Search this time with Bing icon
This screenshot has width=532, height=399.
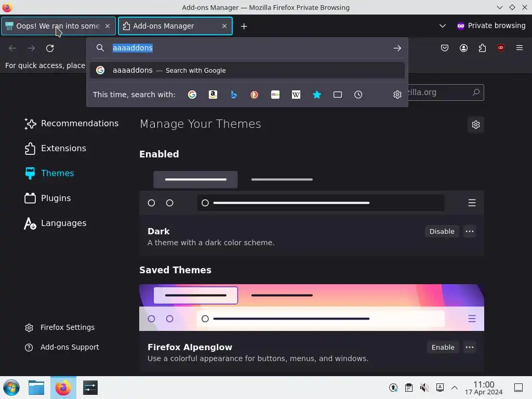coord(233,95)
